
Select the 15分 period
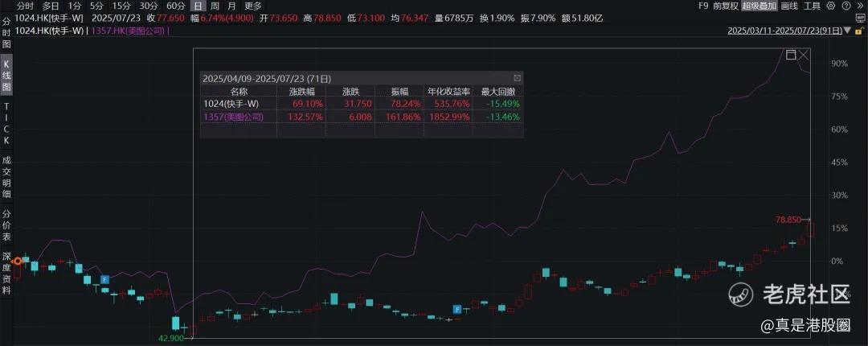pos(121,6)
